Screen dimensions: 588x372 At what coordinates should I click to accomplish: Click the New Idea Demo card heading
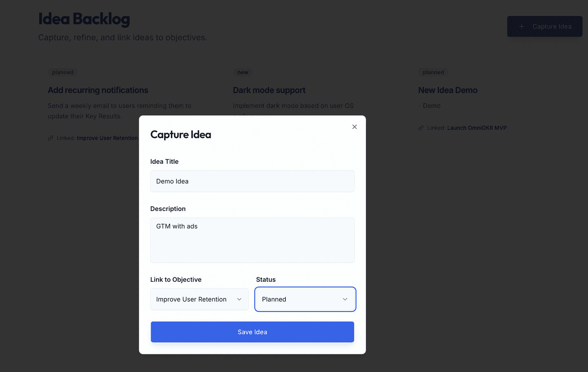(448, 90)
